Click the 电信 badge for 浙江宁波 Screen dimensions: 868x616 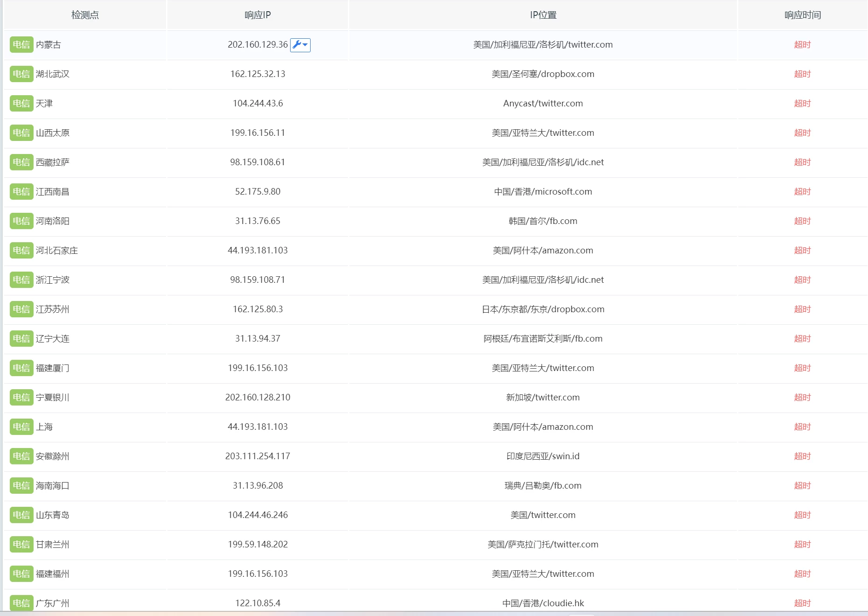click(x=21, y=280)
